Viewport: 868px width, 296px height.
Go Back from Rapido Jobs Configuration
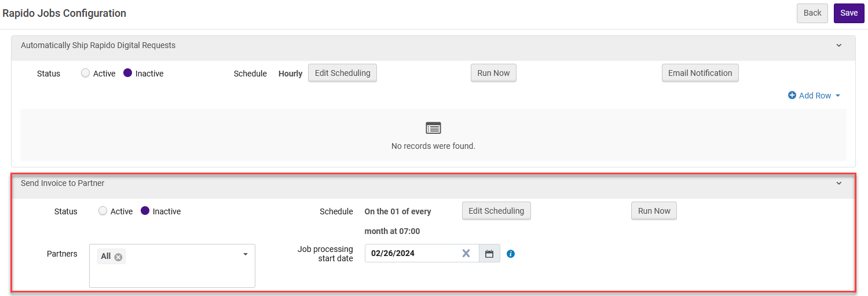coord(812,13)
